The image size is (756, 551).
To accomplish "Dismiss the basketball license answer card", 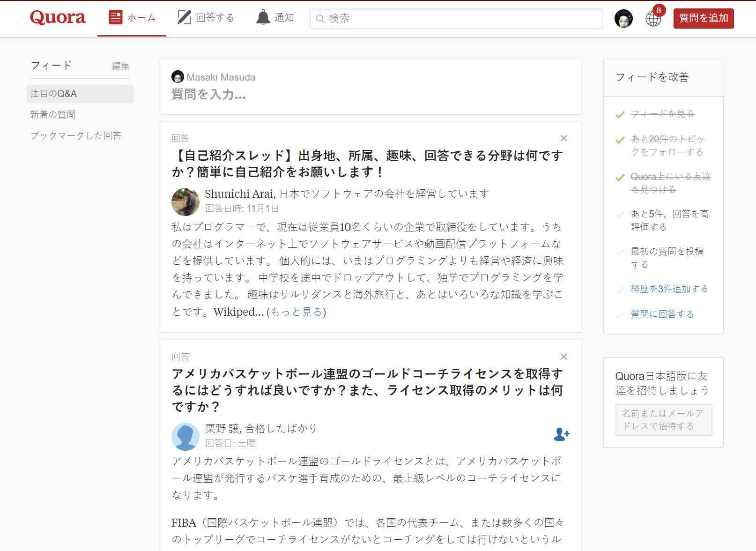I will click(563, 357).
